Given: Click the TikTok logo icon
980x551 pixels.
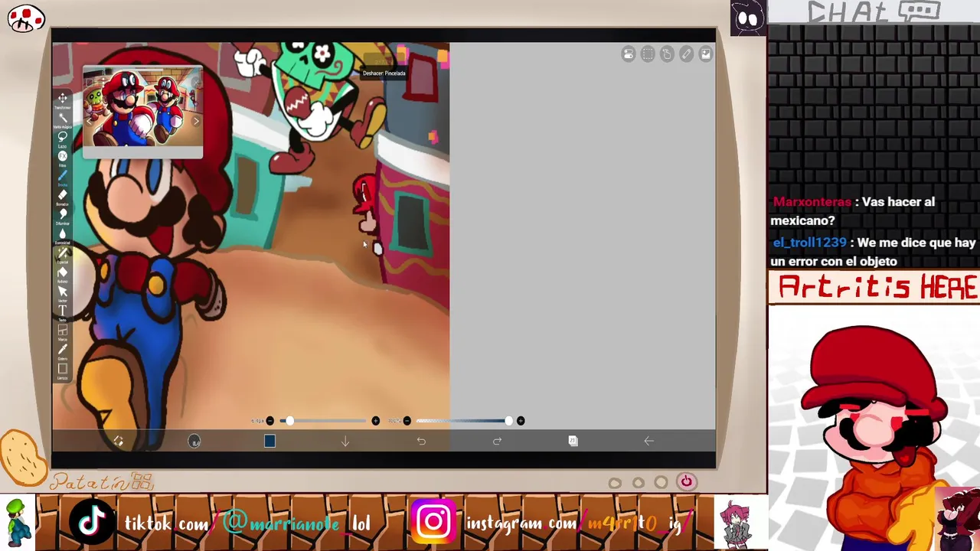Looking at the screenshot, I should pyautogui.click(x=92, y=522).
